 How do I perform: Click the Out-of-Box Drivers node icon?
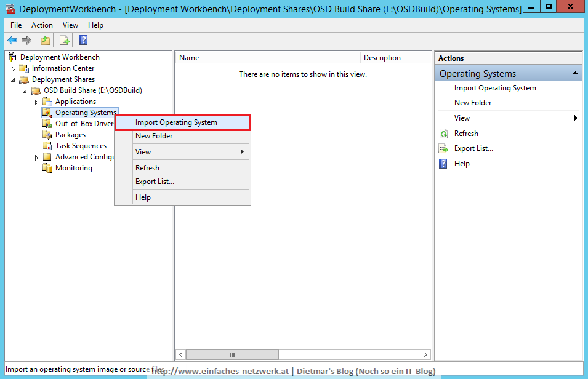pyautogui.click(x=47, y=124)
